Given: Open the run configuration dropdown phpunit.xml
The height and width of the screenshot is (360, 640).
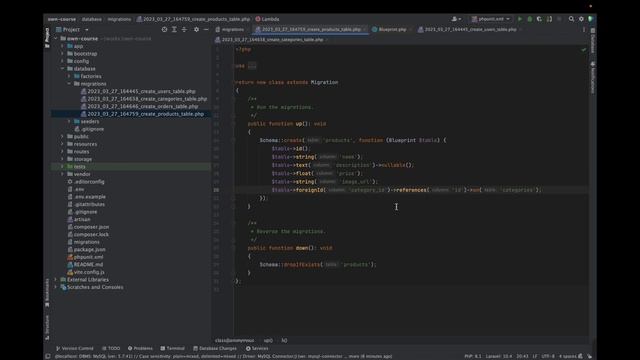Looking at the screenshot, I should click(x=491, y=19).
